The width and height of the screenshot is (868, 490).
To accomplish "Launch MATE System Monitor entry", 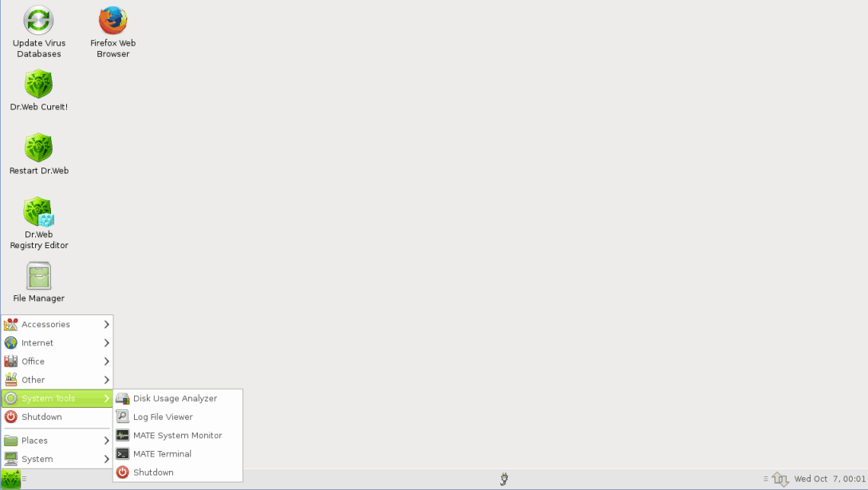I will pyautogui.click(x=178, y=435).
